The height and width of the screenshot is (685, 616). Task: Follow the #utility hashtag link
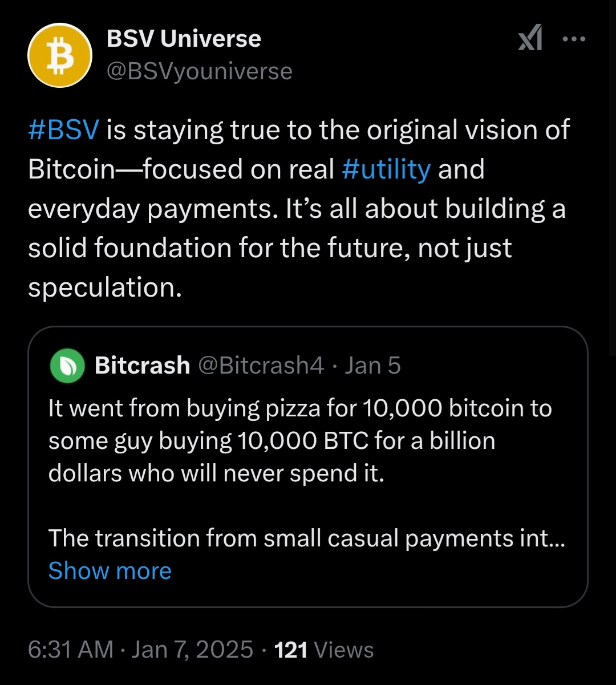point(387,169)
